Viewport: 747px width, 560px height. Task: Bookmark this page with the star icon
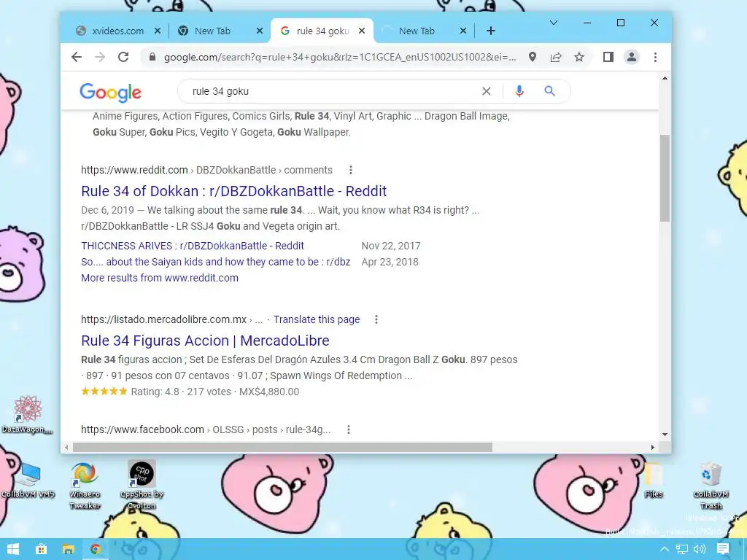coord(578,57)
